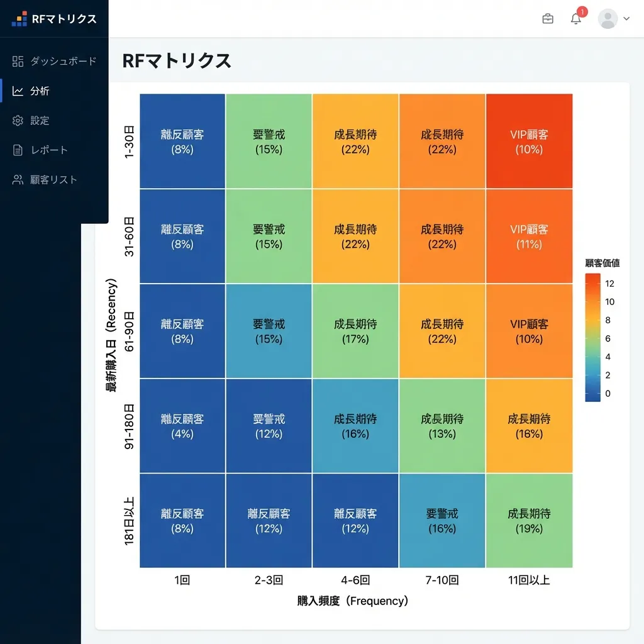Image resolution: width=644 pixels, height=644 pixels.
Task: Open the 設定 gear icon
Action: pyautogui.click(x=18, y=120)
